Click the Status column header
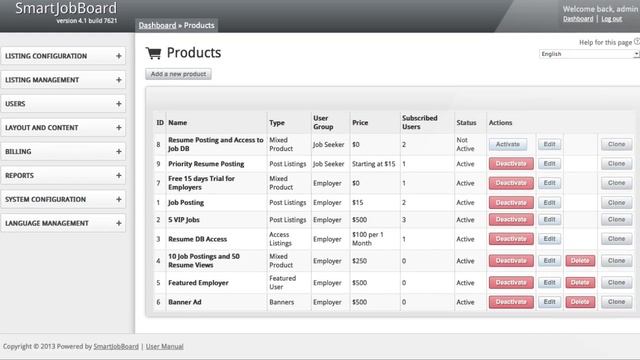640x360 pixels. 466,122
